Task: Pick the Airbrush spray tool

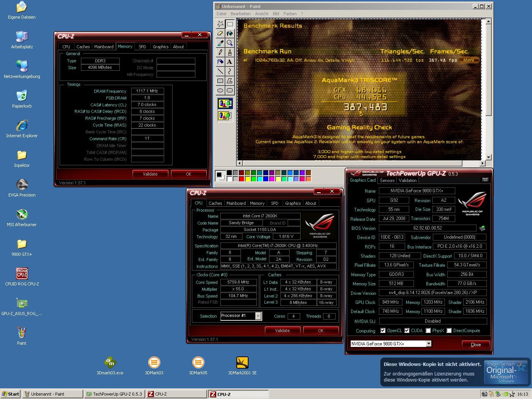Action: (220, 62)
